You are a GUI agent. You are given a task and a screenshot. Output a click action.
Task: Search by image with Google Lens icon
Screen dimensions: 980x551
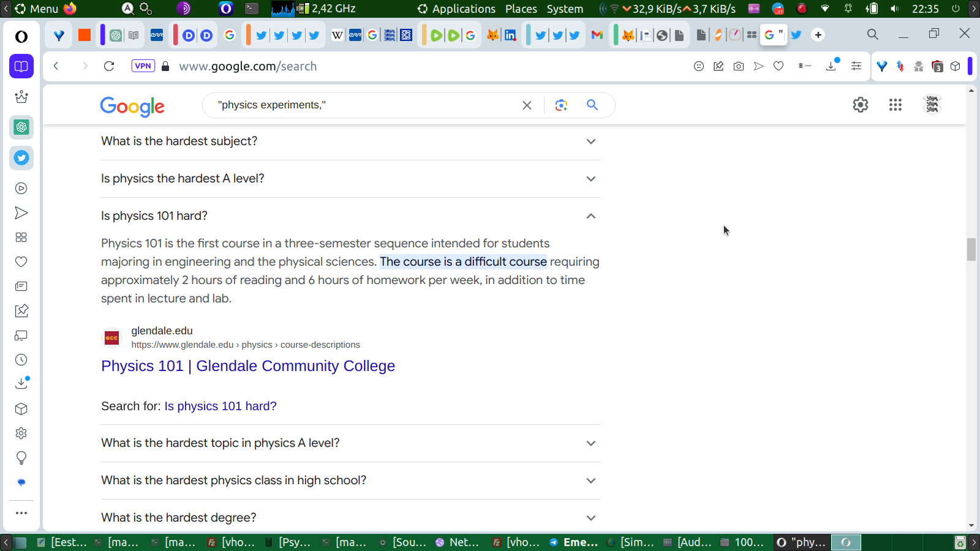561,105
